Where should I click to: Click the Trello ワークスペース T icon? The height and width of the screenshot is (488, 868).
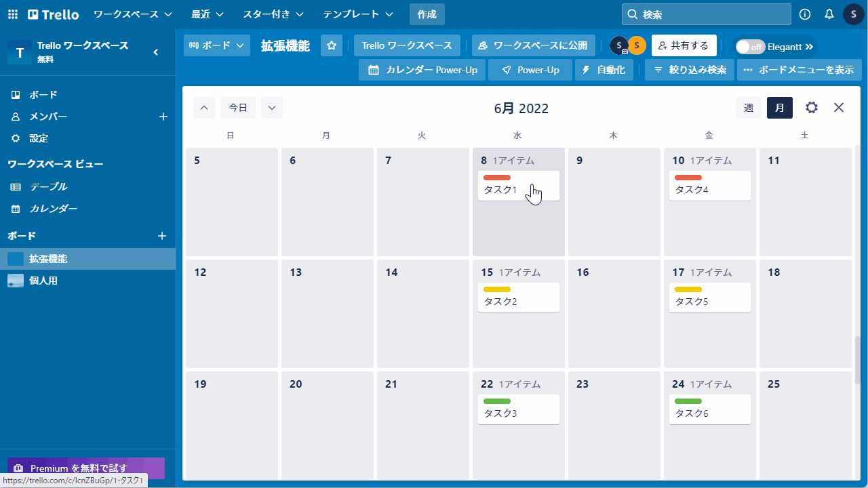coord(19,53)
